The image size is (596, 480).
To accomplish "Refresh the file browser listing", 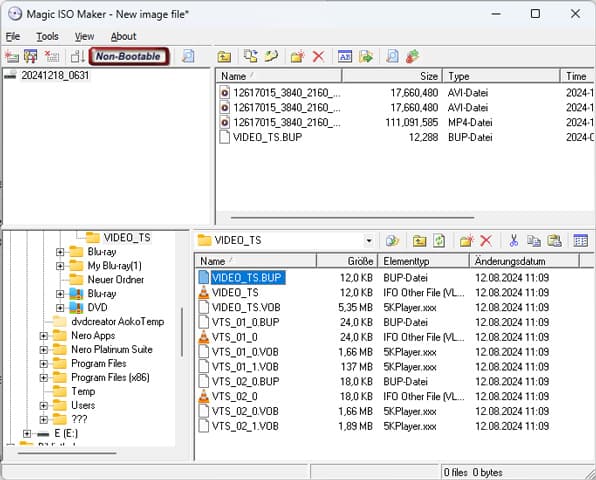I will tap(439, 241).
